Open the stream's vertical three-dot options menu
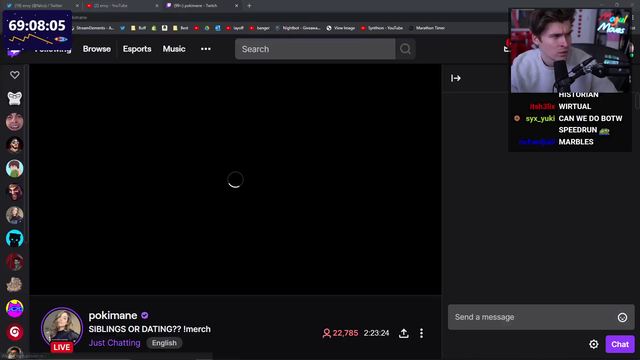 click(422, 333)
